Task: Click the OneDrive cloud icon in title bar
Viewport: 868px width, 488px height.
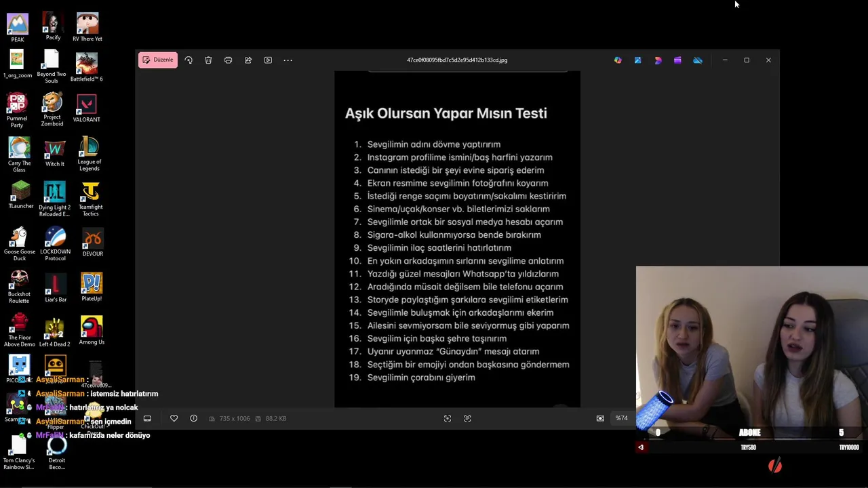Action: click(x=698, y=60)
